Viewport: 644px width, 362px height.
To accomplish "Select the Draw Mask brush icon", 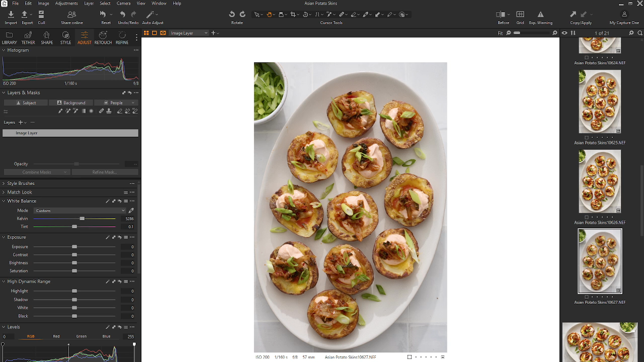I will (x=60, y=111).
